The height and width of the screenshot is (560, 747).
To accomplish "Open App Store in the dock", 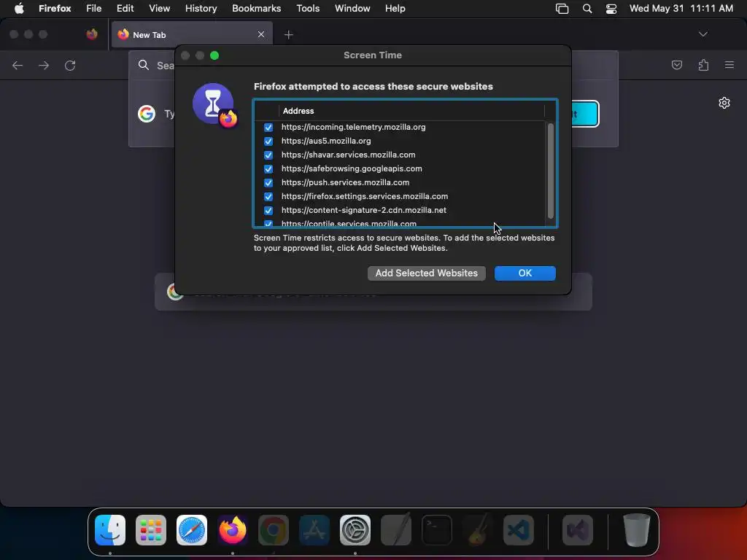I will point(314,530).
